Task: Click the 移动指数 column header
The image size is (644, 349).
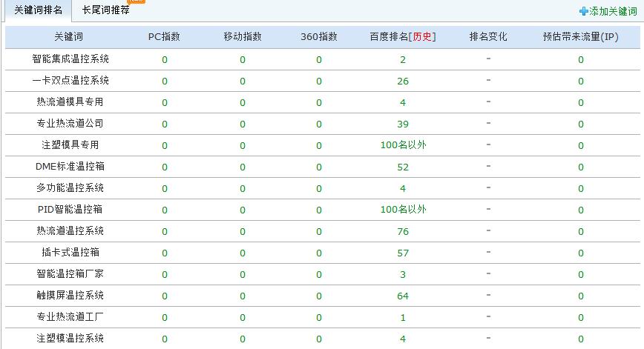Action: 243,36
